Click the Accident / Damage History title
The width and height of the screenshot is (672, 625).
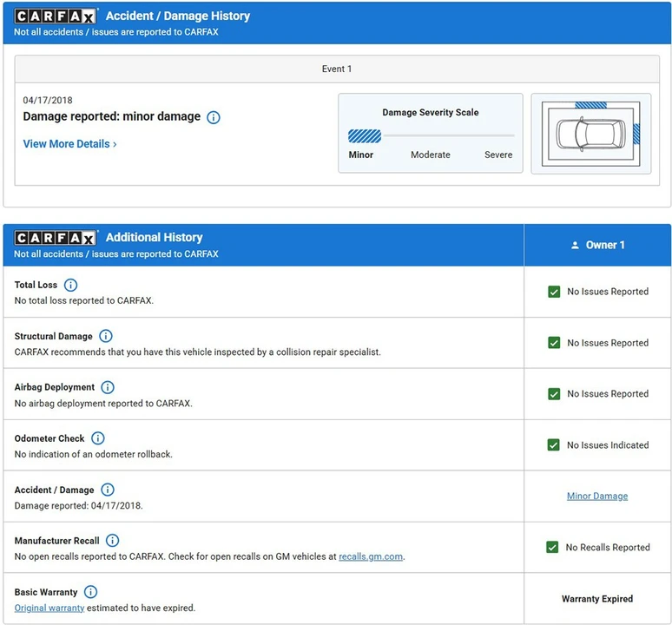(x=178, y=16)
